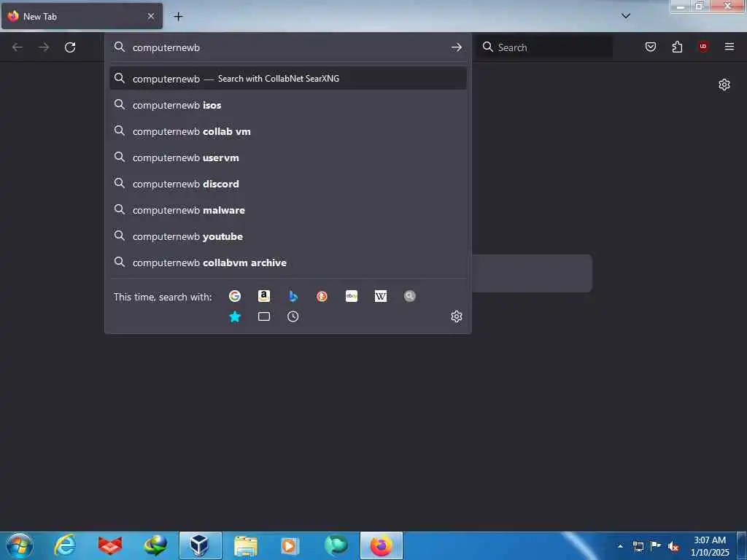Search with the grey magnifier engine icon

coord(410,296)
